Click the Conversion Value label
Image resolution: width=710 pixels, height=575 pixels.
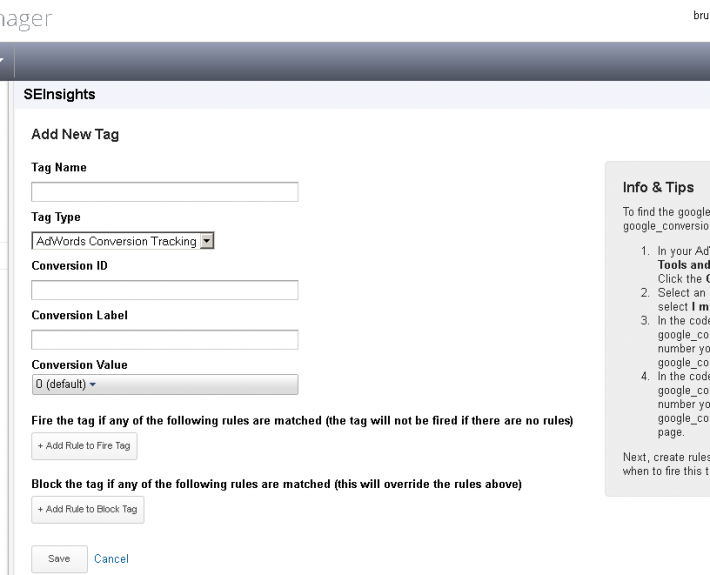79,365
